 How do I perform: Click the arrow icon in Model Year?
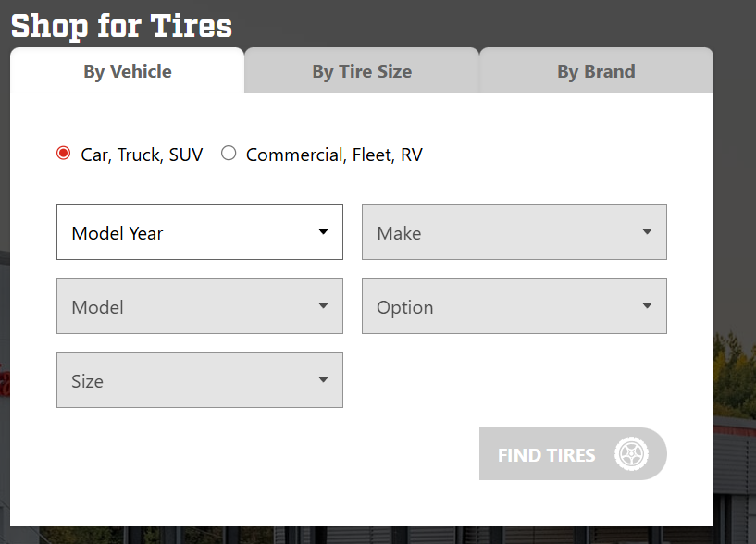(x=323, y=232)
